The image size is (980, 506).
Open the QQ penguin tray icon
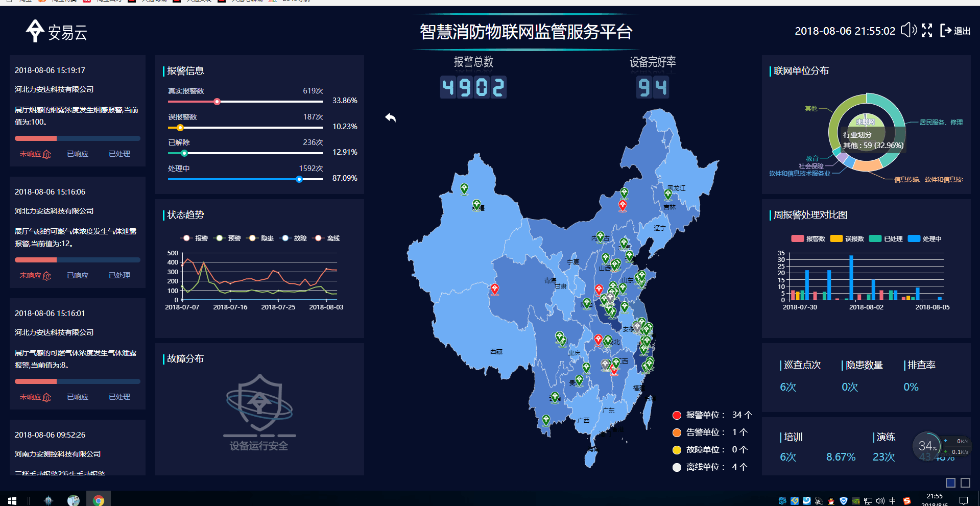click(831, 501)
